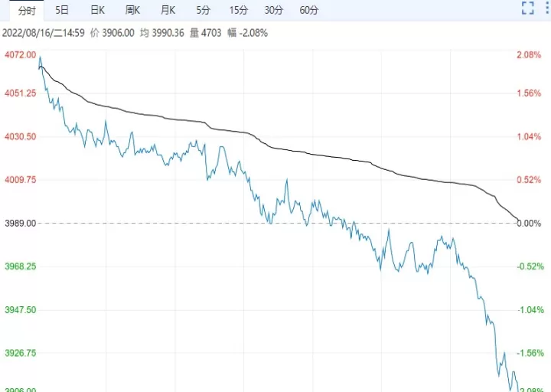Click the volume value 4703
The height and width of the screenshot is (392, 551).
click(211, 33)
